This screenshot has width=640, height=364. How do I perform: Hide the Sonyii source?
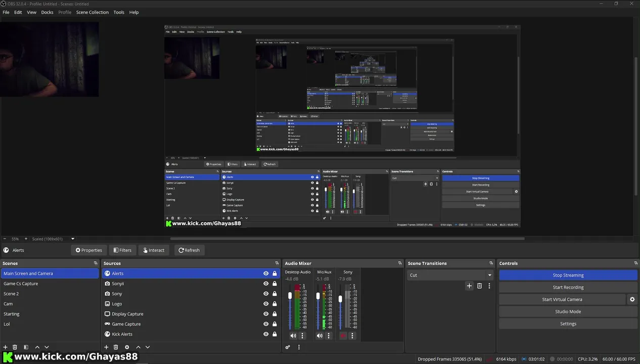(266, 284)
